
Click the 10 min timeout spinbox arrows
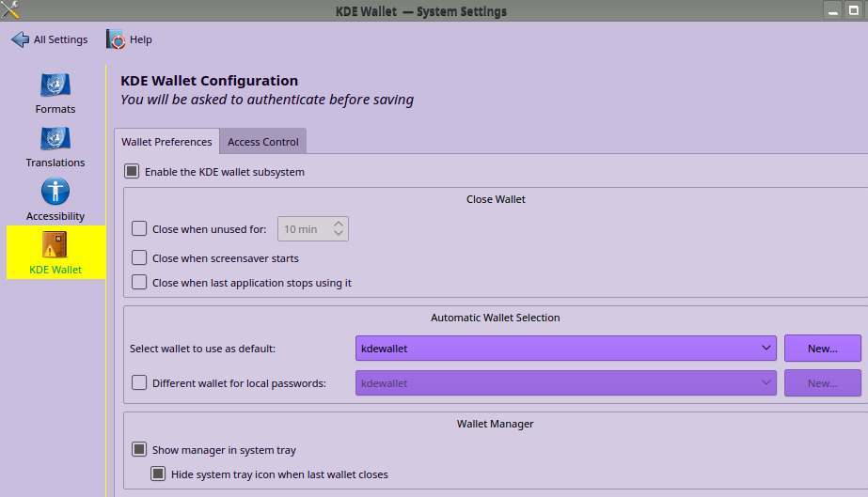339,228
